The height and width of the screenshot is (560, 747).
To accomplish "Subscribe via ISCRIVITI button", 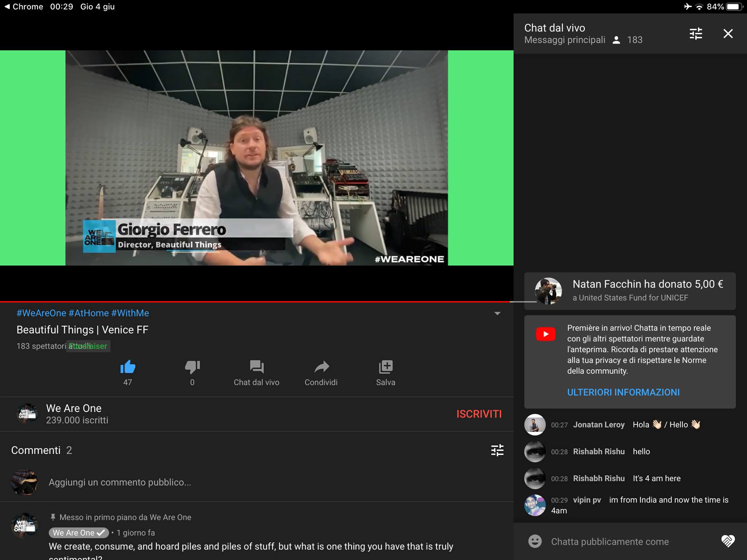I will [479, 414].
